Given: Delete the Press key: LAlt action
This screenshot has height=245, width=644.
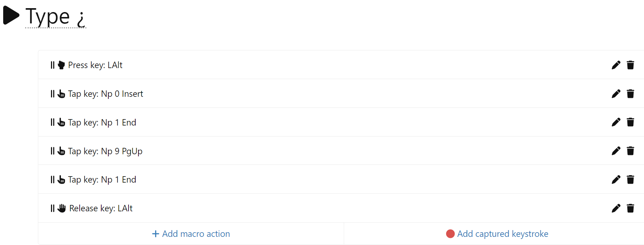Looking at the screenshot, I should [630, 65].
